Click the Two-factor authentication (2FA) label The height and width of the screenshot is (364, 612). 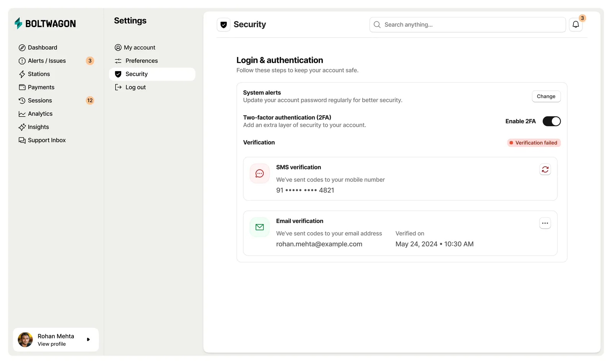click(x=287, y=117)
